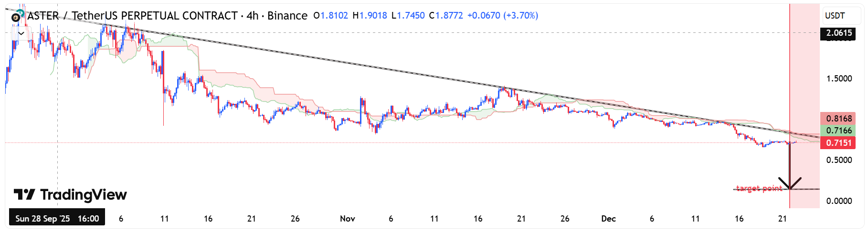Click the ASTER coin logo icon
This screenshot has height=233, width=868.
pyautogui.click(x=17, y=16)
